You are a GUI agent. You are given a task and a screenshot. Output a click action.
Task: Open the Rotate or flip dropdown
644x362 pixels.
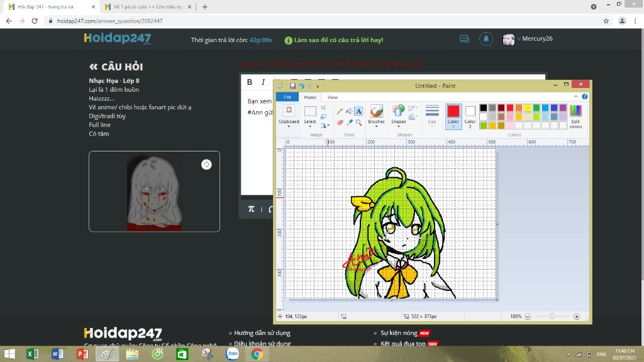[325, 126]
